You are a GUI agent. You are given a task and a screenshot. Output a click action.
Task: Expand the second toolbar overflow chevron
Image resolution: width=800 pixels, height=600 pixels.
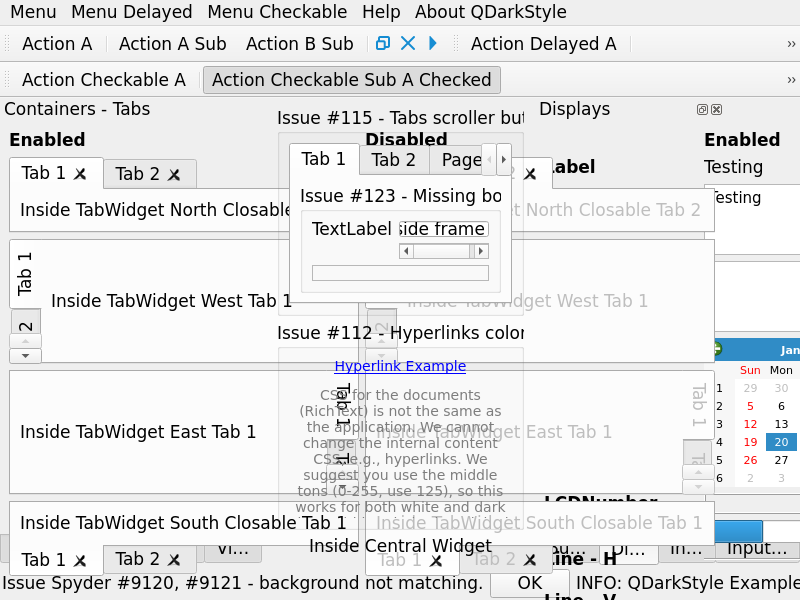click(791, 80)
